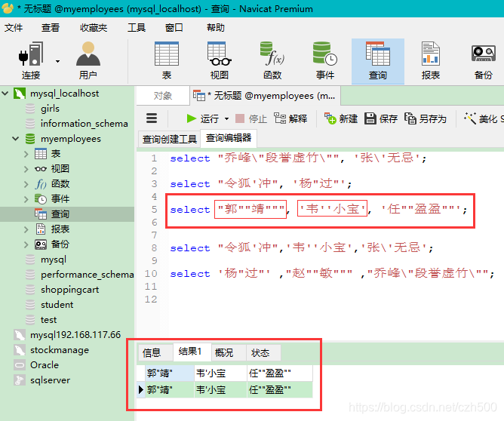Select the stockmanage connection

pyautogui.click(x=60, y=350)
